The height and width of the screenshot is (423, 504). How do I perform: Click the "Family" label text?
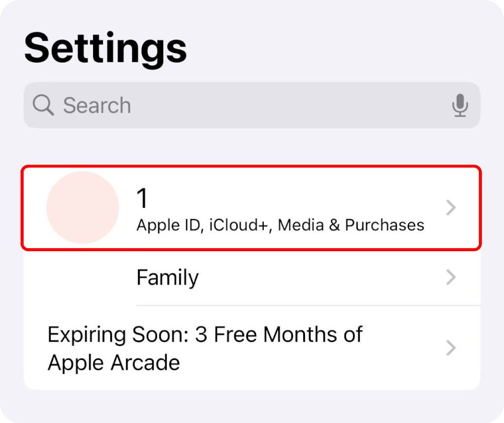pos(167,278)
